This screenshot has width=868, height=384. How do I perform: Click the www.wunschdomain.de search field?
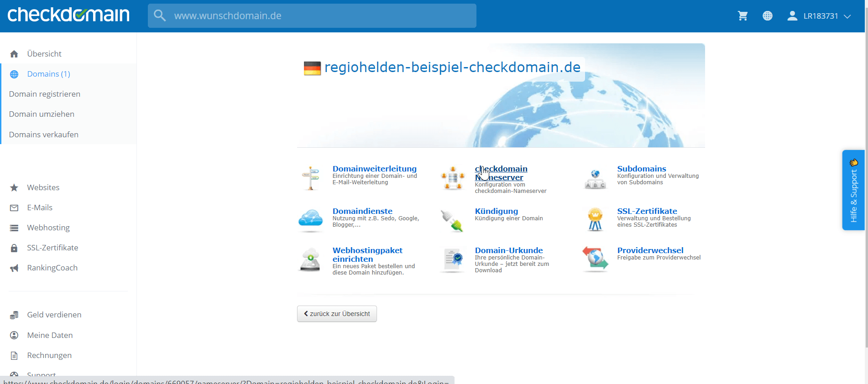coord(312,16)
